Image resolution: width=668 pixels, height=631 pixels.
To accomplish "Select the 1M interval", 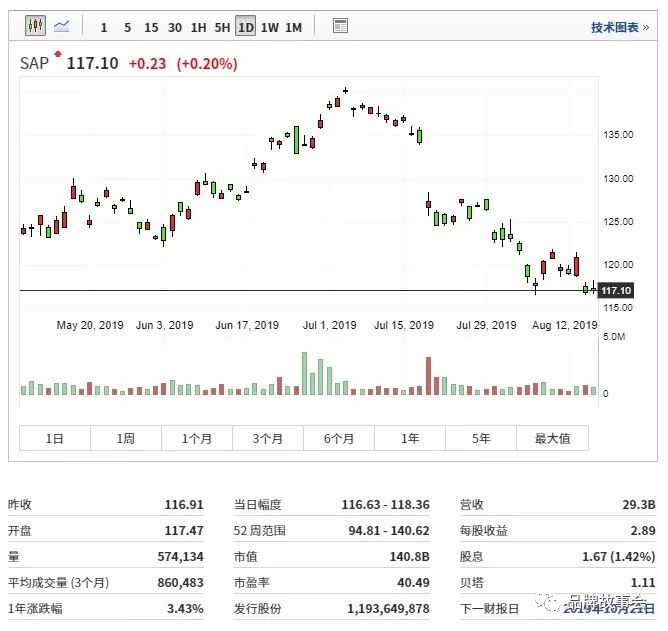I will (x=294, y=28).
